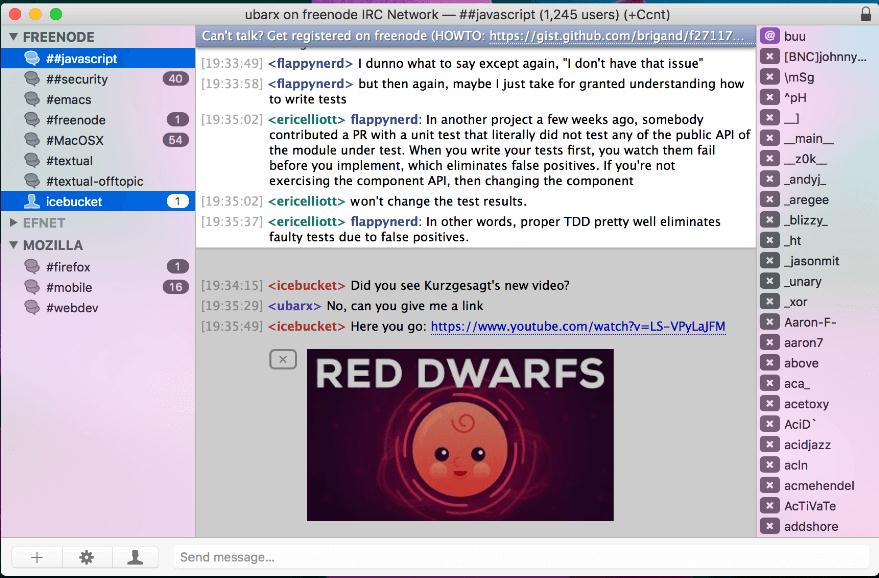Image resolution: width=879 pixels, height=578 pixels.
Task: Click the mode icon beside addshore
Action: [770, 526]
